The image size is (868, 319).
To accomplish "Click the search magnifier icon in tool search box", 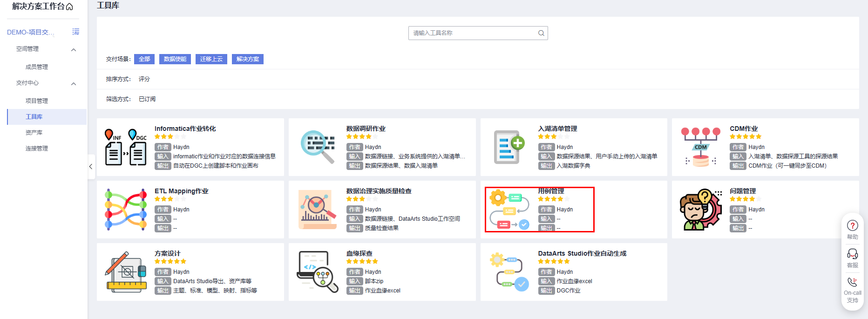I will point(541,33).
